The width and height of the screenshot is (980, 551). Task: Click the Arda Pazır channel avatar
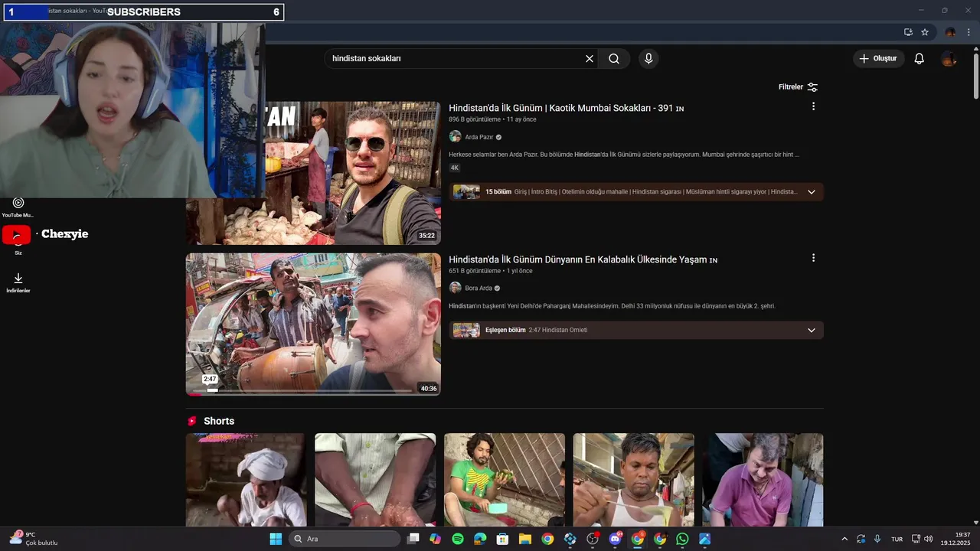(x=455, y=136)
